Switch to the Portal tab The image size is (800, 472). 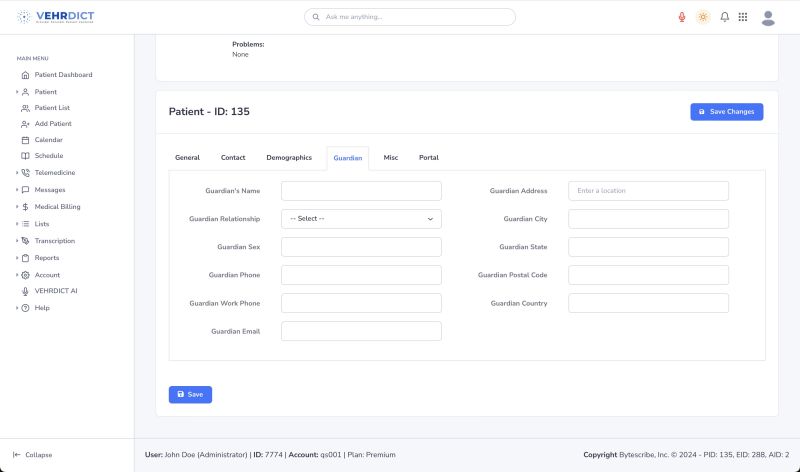point(428,158)
